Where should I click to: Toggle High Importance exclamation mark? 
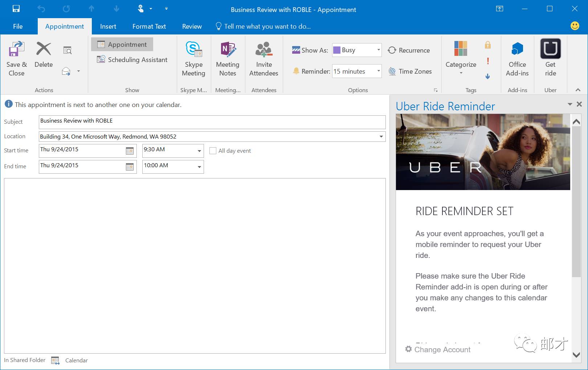[x=487, y=61]
